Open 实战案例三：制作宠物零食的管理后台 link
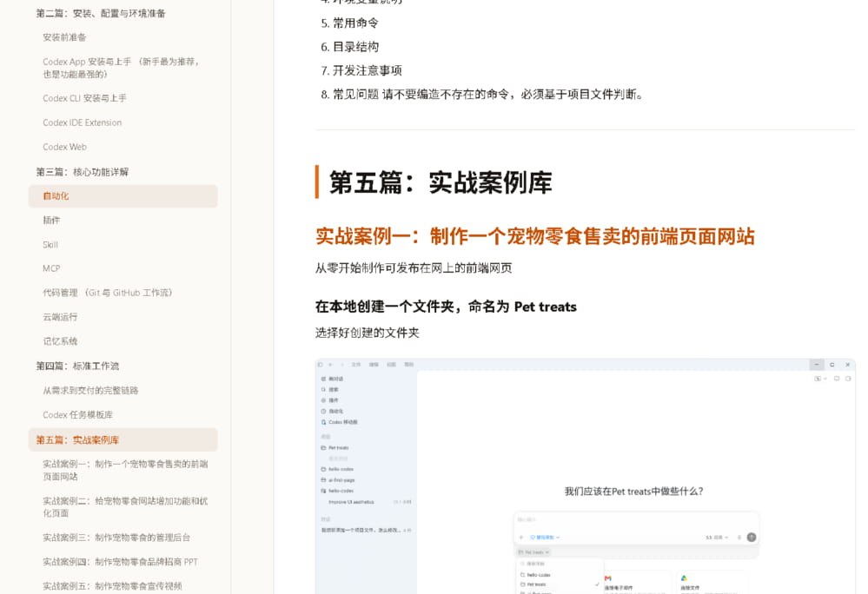 click(x=116, y=538)
